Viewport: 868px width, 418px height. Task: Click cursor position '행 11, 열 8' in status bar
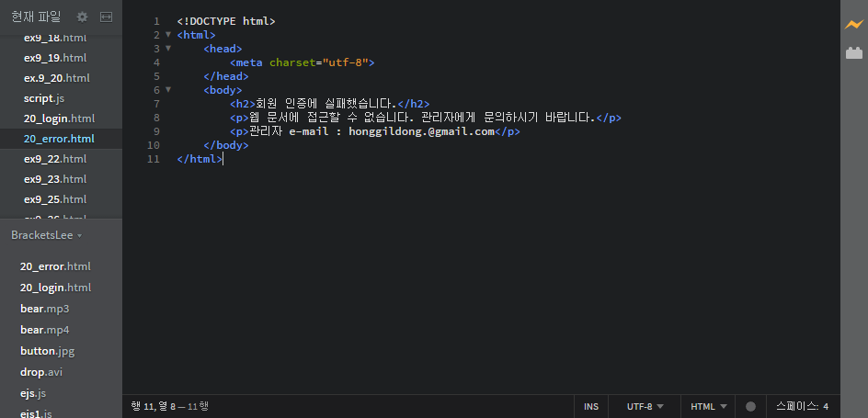(154, 406)
